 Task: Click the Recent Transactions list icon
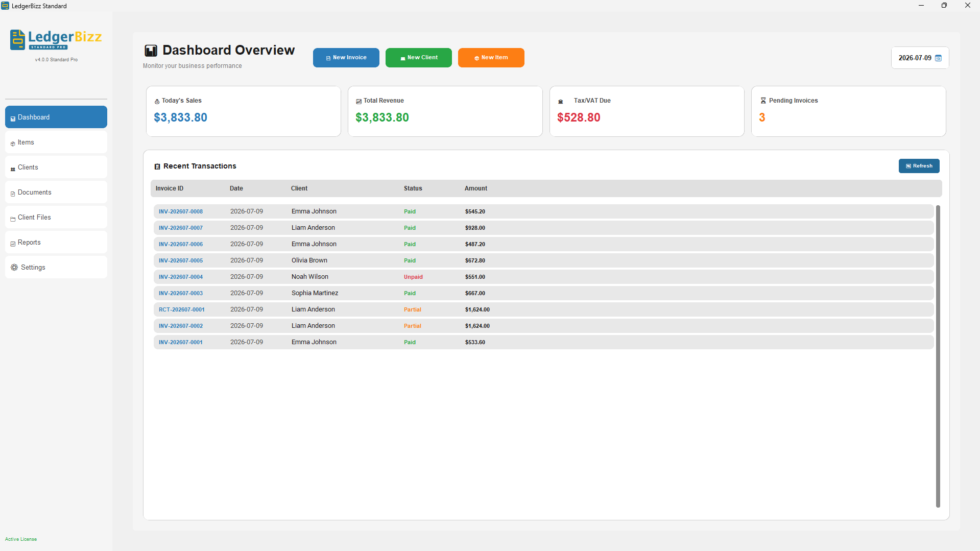157,166
